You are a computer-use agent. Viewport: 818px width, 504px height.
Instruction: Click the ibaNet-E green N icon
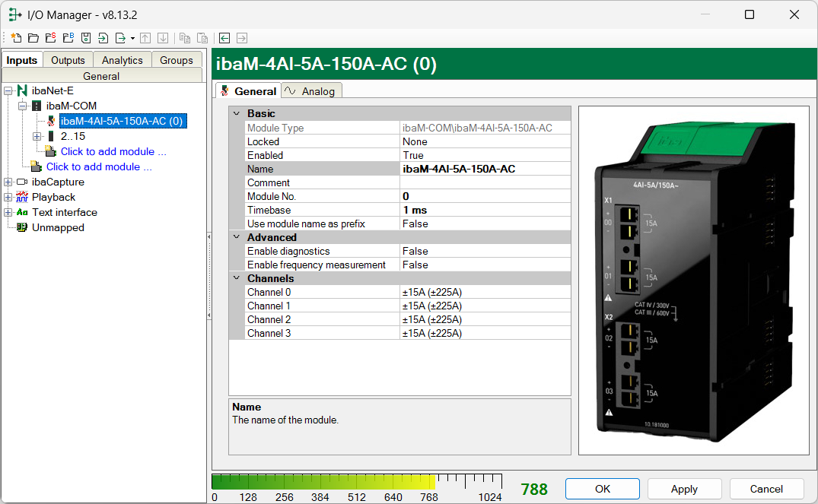click(22, 90)
